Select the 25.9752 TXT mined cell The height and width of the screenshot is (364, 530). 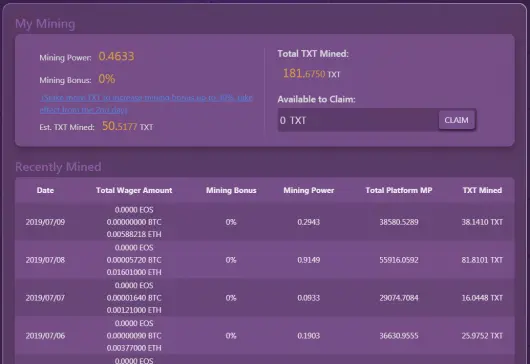pos(482,336)
